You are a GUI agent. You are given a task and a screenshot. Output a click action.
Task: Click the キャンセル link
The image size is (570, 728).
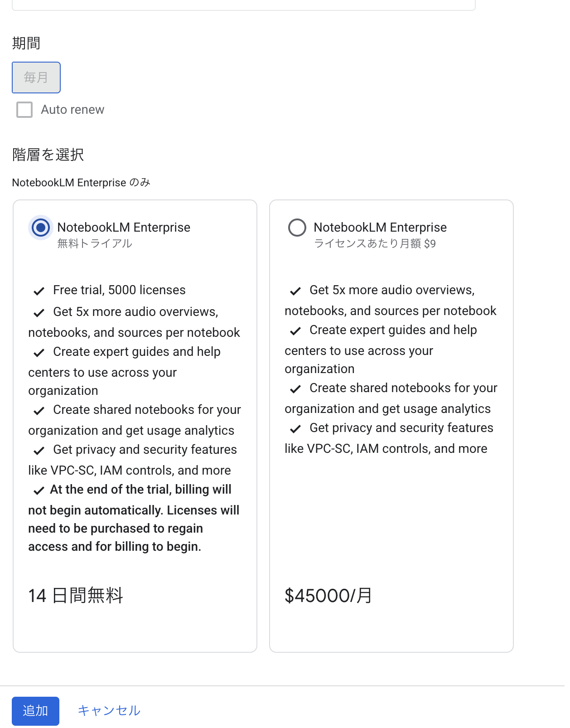(x=109, y=711)
